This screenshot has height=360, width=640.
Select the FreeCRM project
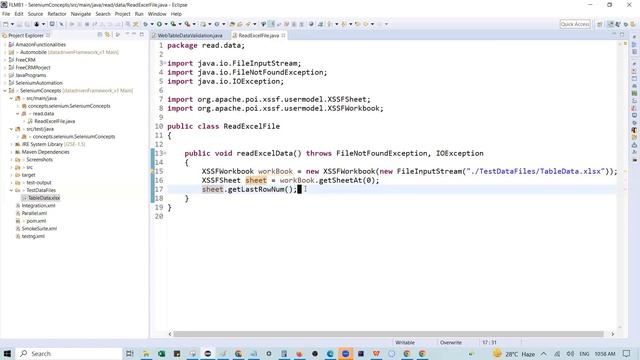tap(25, 60)
